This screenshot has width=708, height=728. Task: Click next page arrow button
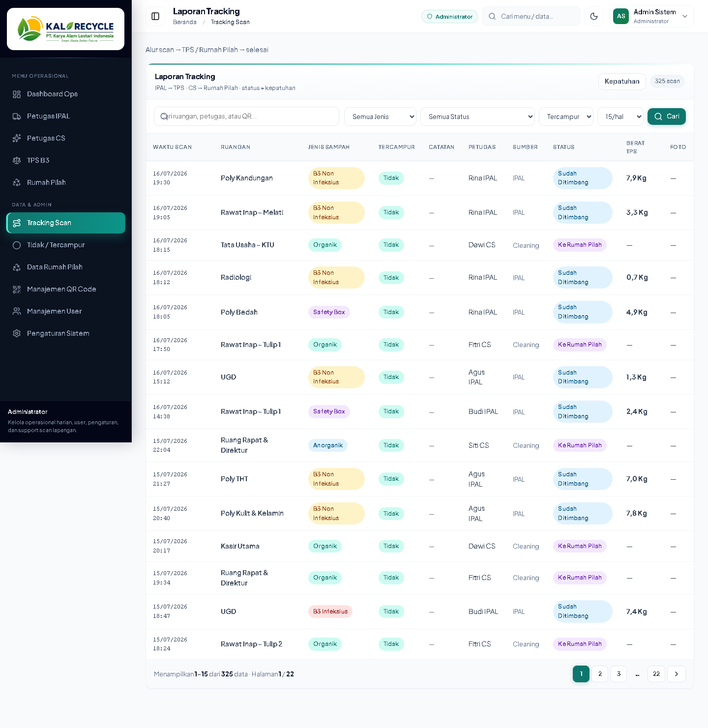677,674
